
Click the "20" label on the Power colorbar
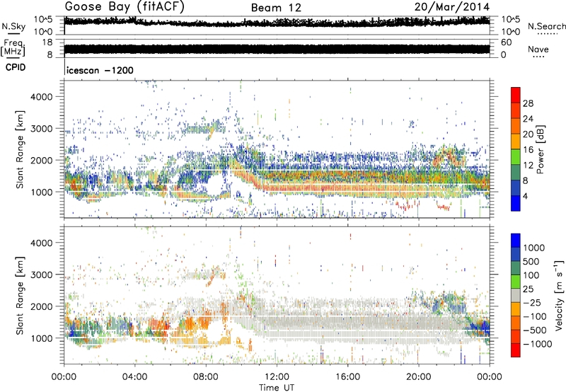pos(528,134)
